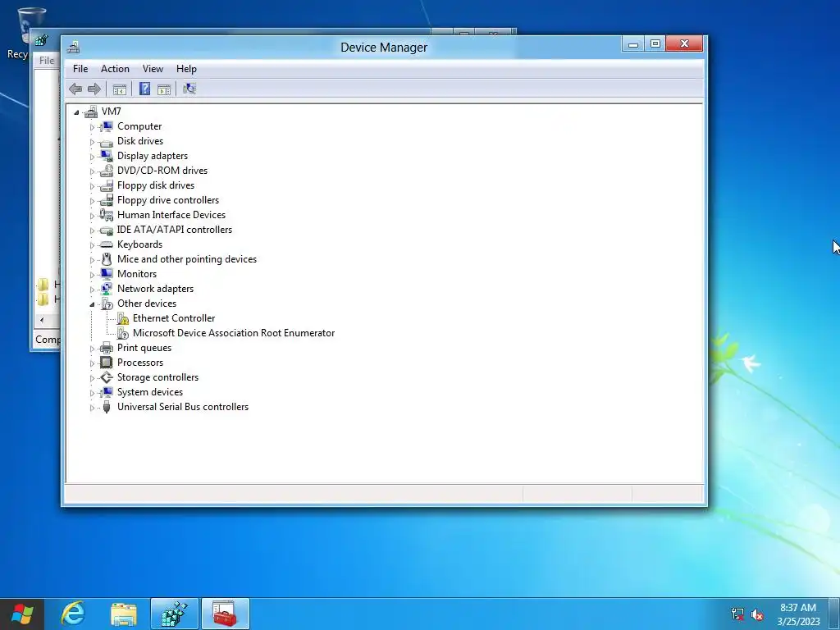Screen dimensions: 840x630
Task: Click the IDE ATA/ATAPI controllers icon
Action: [107, 230]
